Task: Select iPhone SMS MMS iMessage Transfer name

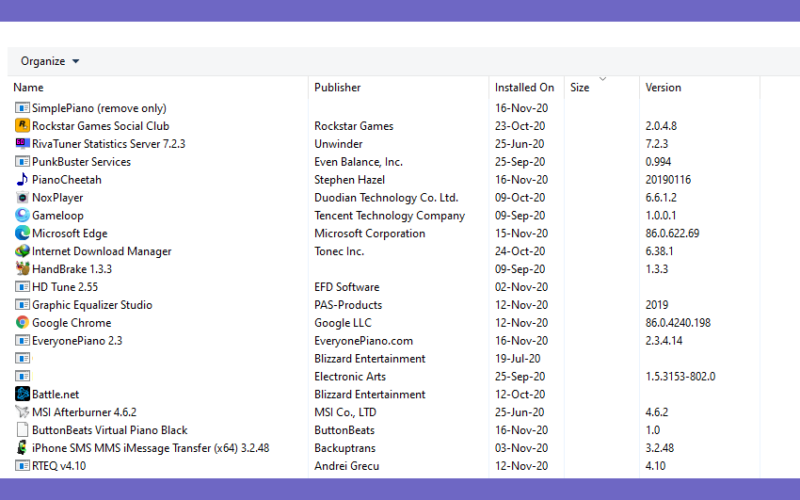Action: click(151, 447)
